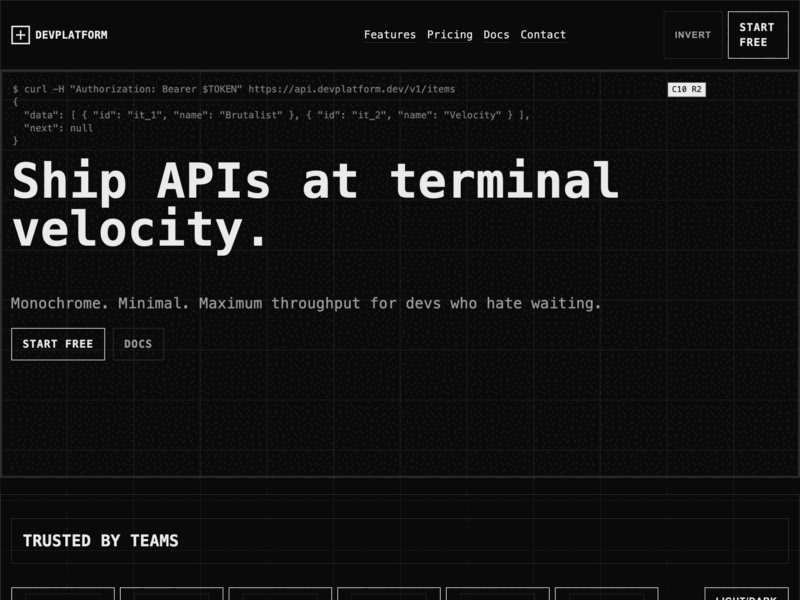This screenshot has height=600, width=800.
Task: Click the "next": null line
Action: (x=58, y=128)
